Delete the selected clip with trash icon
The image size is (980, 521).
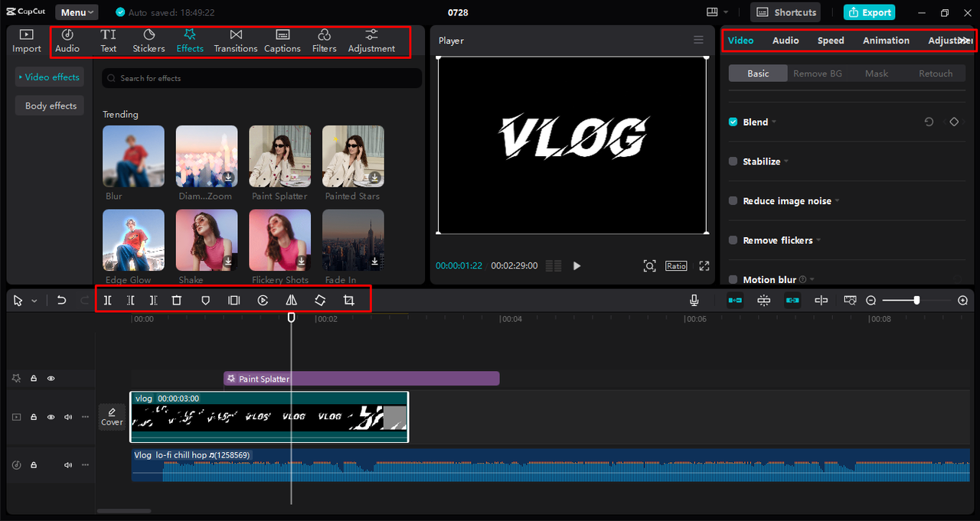[177, 301]
